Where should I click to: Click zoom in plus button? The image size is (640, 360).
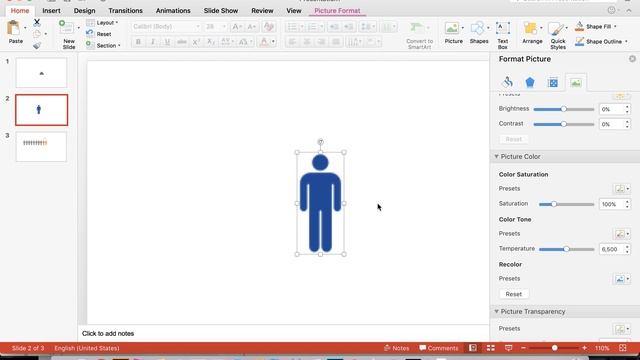click(584, 348)
